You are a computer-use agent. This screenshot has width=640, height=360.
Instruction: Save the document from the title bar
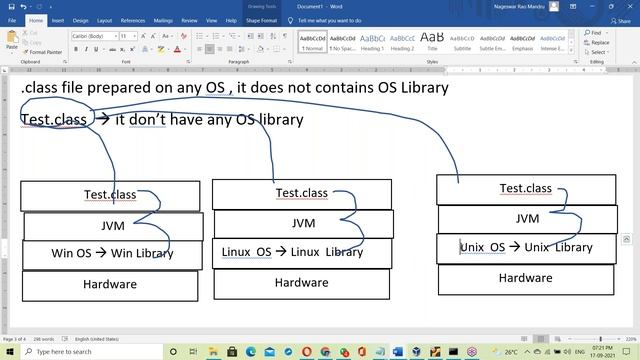tap(11, 7)
